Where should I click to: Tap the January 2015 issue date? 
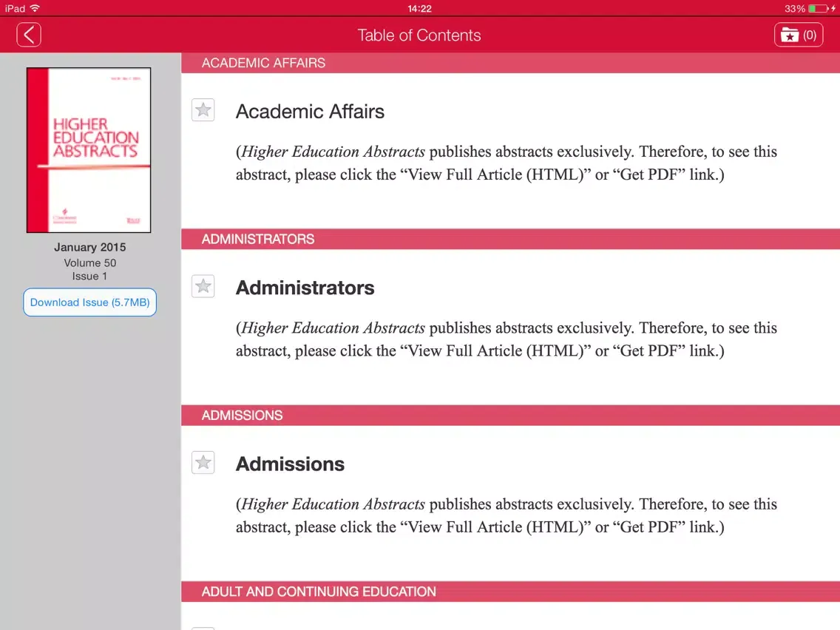click(x=90, y=247)
